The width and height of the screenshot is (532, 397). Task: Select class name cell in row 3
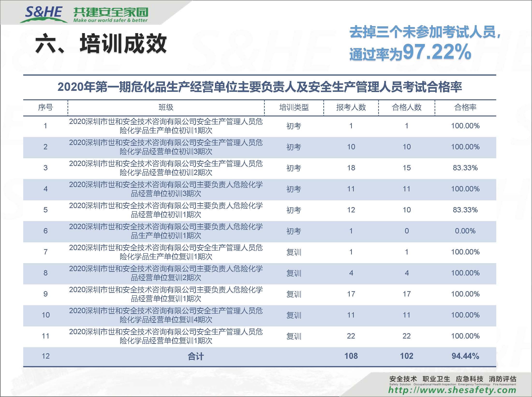tap(166, 168)
